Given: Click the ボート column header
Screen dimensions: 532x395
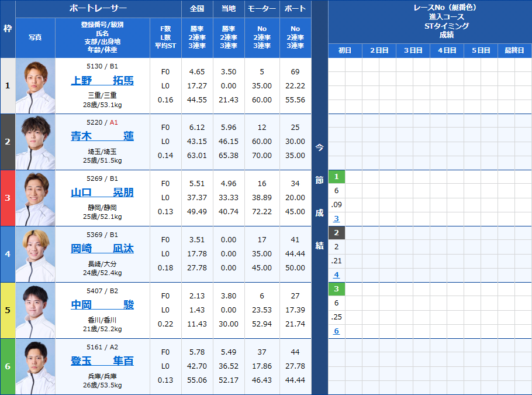Looking at the screenshot, I should pyautogui.click(x=295, y=9).
